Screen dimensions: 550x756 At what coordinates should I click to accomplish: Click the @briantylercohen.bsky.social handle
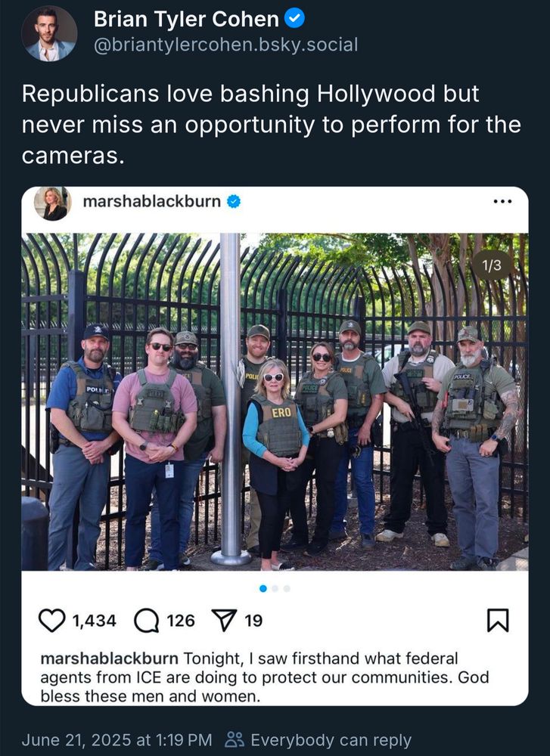pos(225,45)
